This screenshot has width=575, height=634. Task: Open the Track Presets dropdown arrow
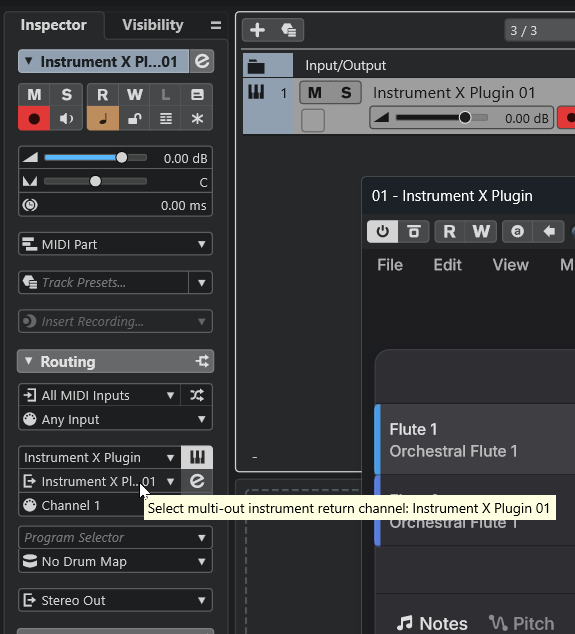(201, 282)
